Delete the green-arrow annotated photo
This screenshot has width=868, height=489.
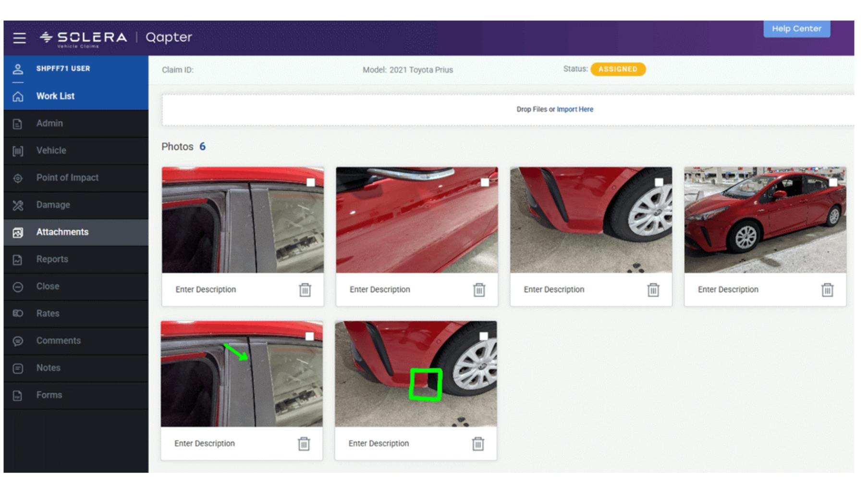coord(304,444)
